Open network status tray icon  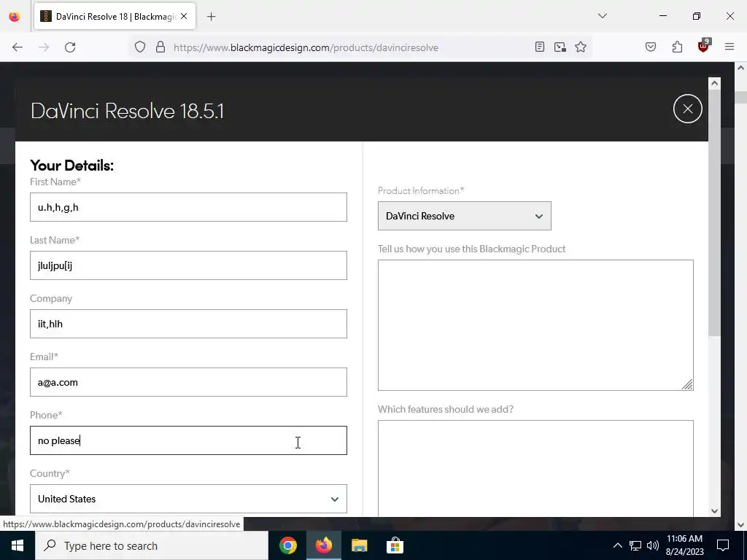coord(635,545)
